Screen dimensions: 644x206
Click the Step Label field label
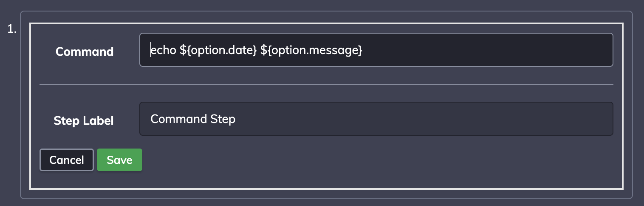coord(84,120)
